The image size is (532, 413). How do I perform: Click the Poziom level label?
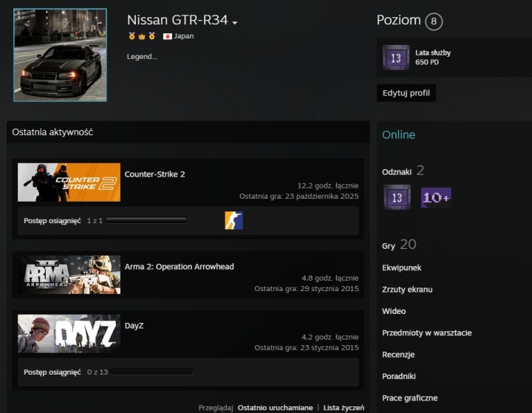click(x=399, y=21)
